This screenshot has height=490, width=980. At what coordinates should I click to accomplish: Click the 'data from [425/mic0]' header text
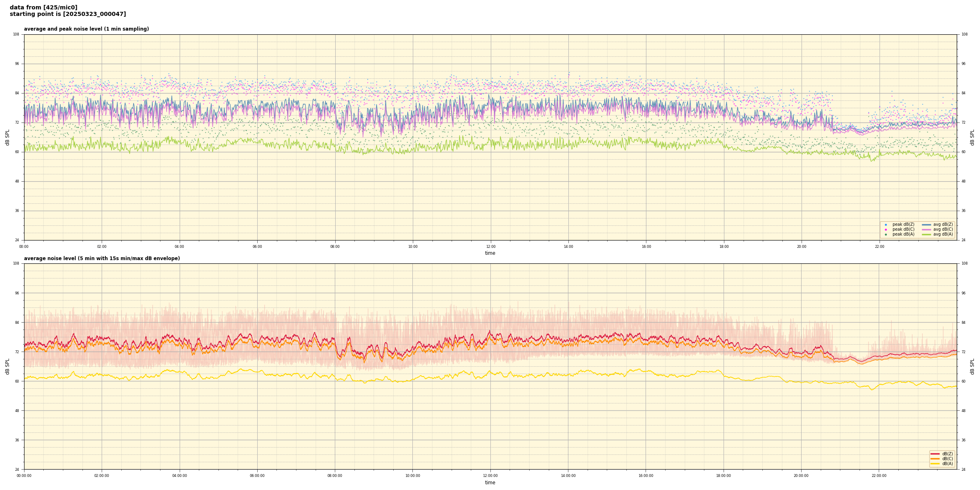pyautogui.click(x=43, y=7)
